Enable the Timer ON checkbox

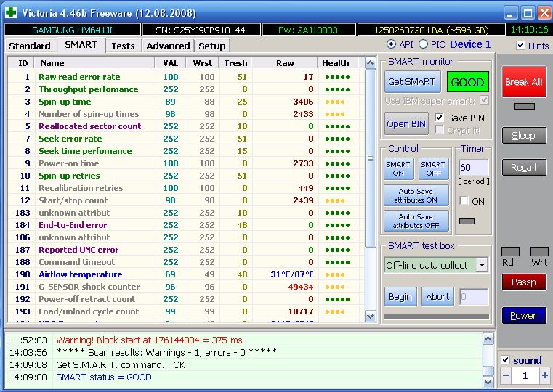pyautogui.click(x=464, y=201)
